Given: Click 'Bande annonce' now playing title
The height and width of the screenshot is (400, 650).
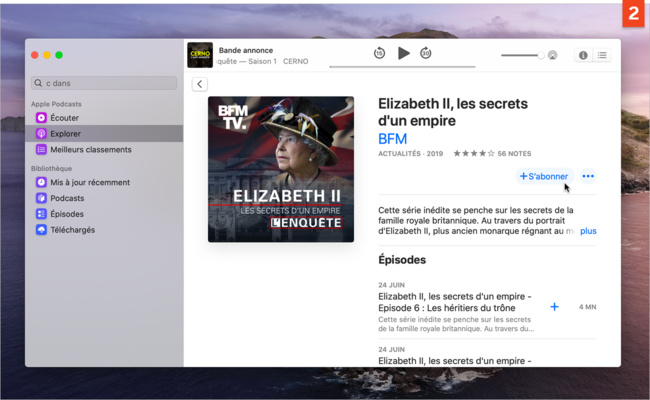Looking at the screenshot, I should pyautogui.click(x=246, y=50).
